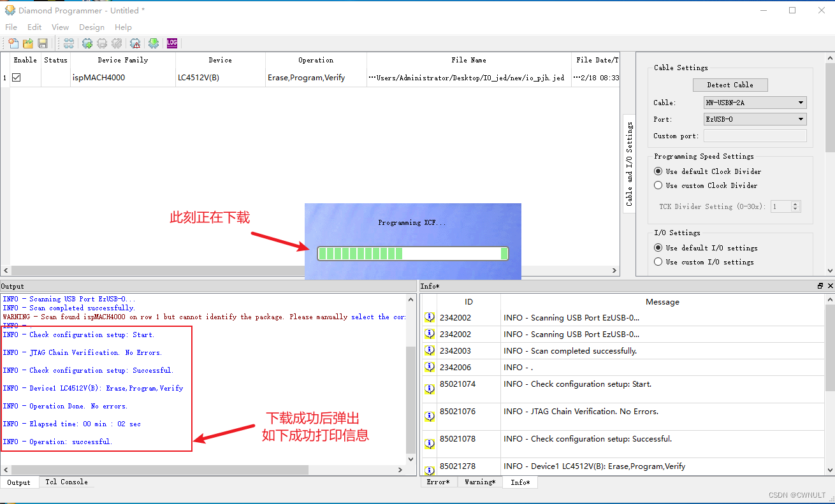Screen dimensions: 835x504
Task: Click 'Operation: successful.' line in Output
Action: [x=57, y=442]
